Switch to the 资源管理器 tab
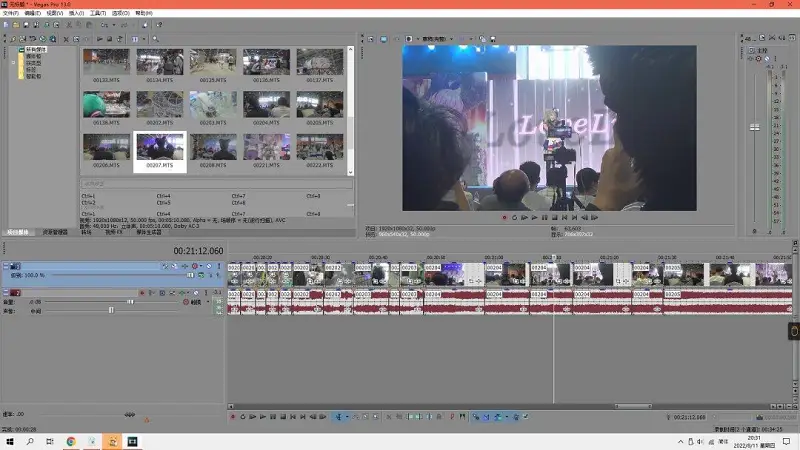800x450 pixels. click(55, 232)
